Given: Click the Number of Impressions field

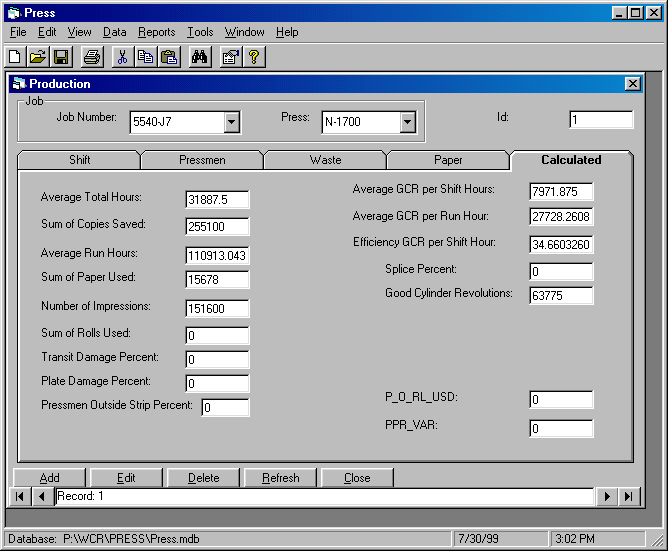Looking at the screenshot, I should point(217,309).
